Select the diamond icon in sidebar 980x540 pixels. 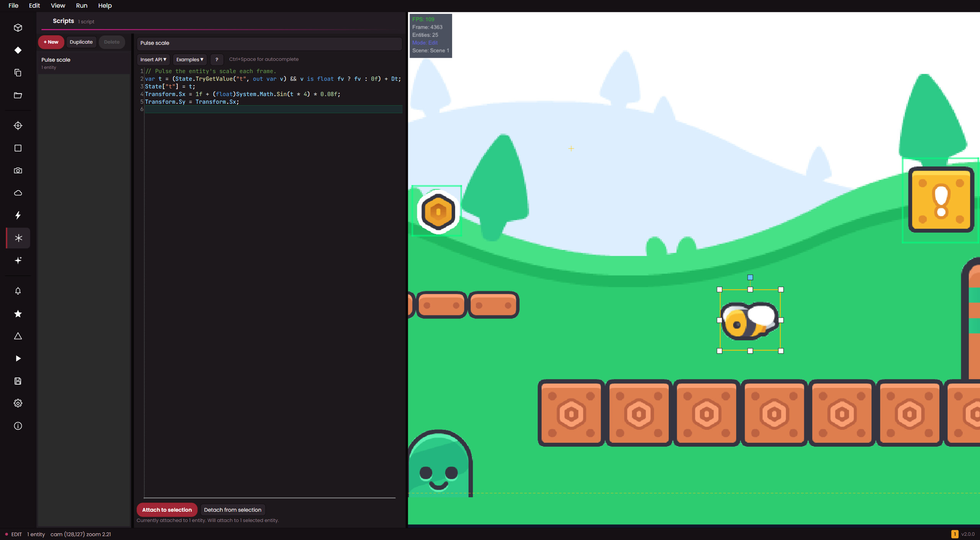pyautogui.click(x=18, y=50)
